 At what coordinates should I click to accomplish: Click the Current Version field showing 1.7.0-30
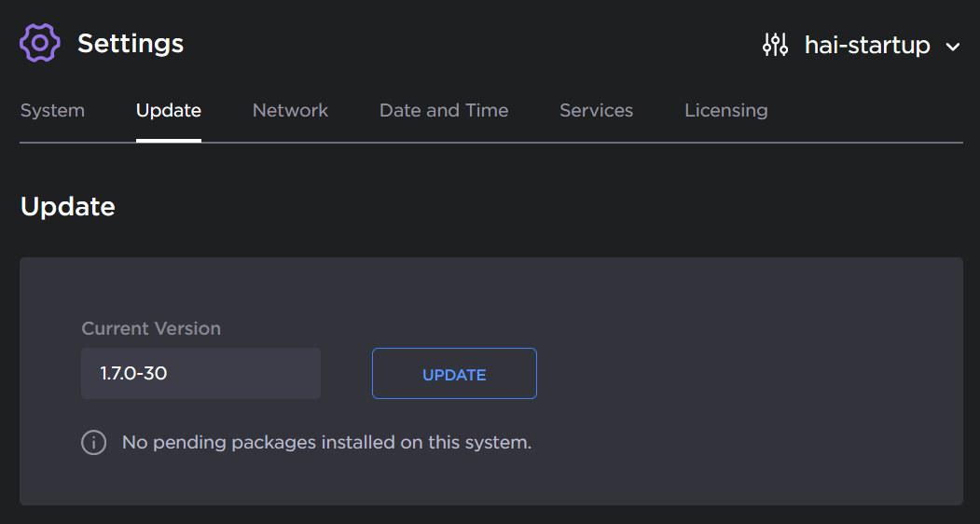tap(200, 374)
